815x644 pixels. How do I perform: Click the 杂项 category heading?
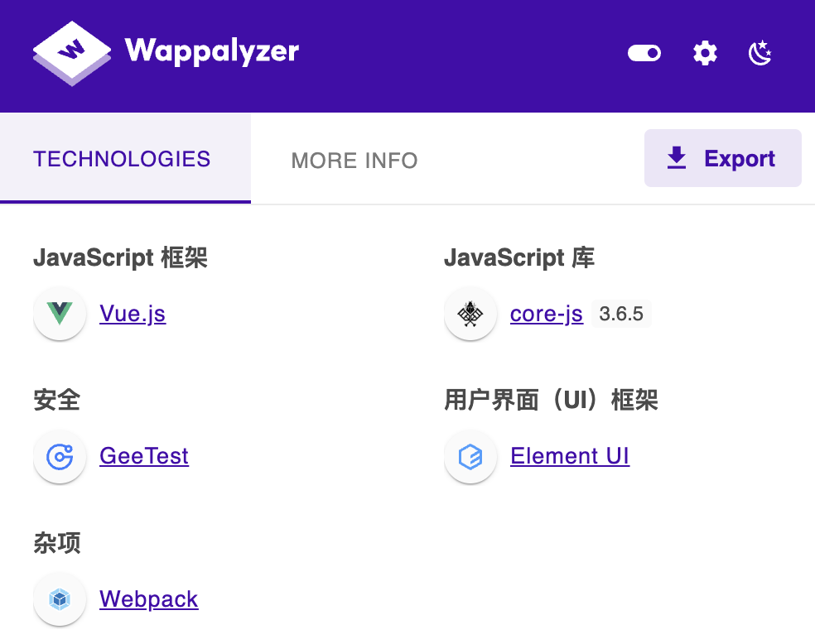tap(56, 543)
